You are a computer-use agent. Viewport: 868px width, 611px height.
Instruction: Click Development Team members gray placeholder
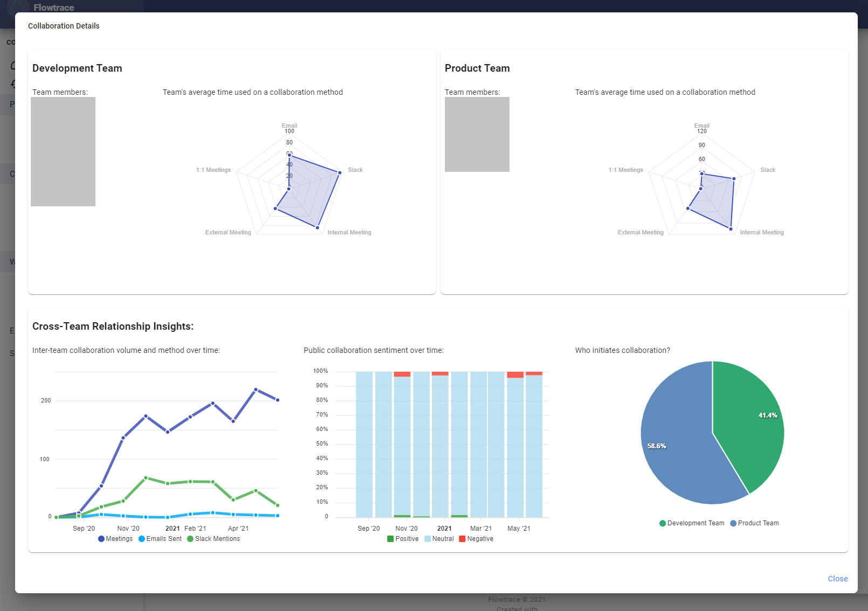(x=63, y=151)
